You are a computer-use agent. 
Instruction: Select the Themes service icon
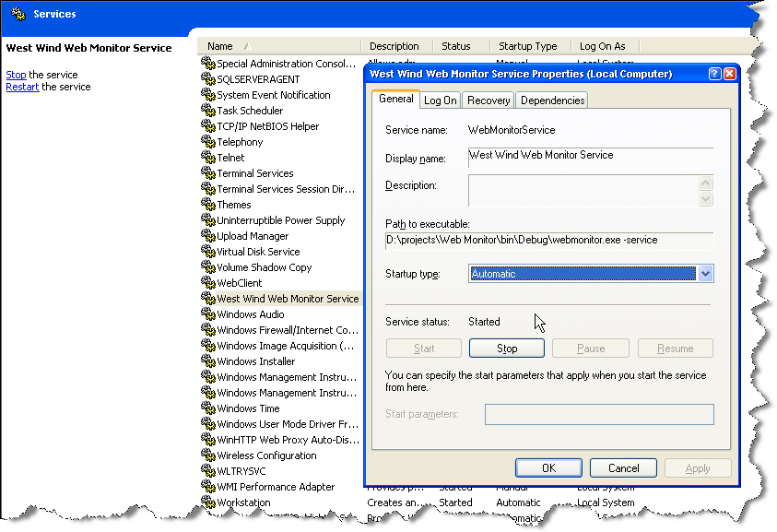point(207,205)
